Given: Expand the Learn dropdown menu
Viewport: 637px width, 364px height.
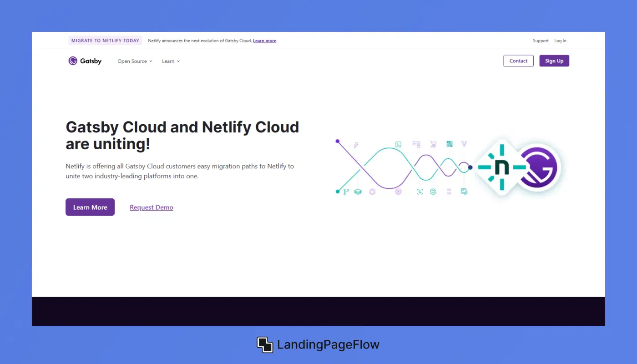Looking at the screenshot, I should pyautogui.click(x=171, y=61).
